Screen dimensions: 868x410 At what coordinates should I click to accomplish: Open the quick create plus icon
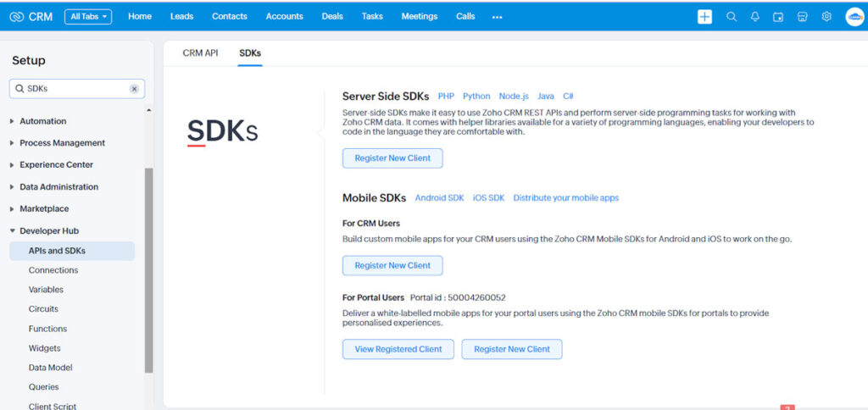(x=704, y=17)
